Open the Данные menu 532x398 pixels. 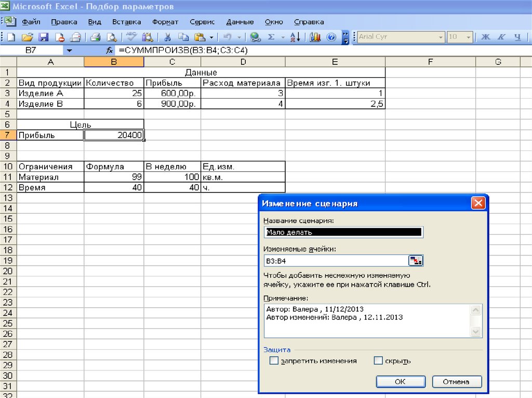click(240, 22)
